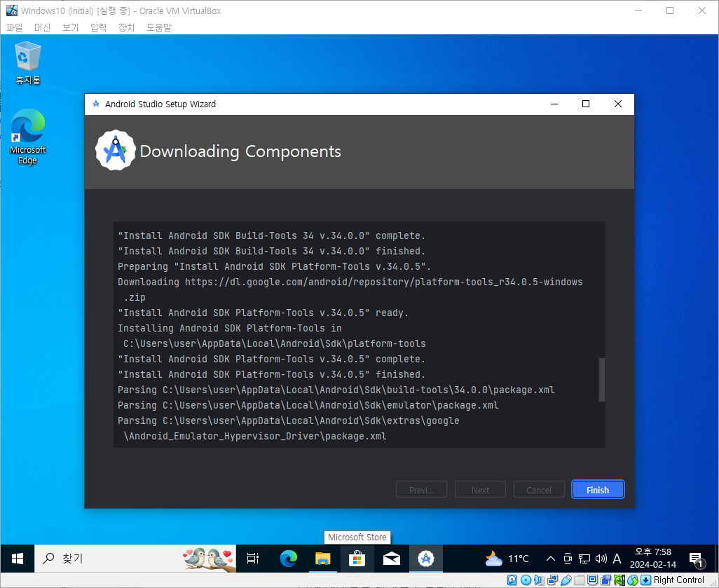Click the Android Studio logo in wizard header
The width and height of the screenshot is (719, 588).
(115, 151)
